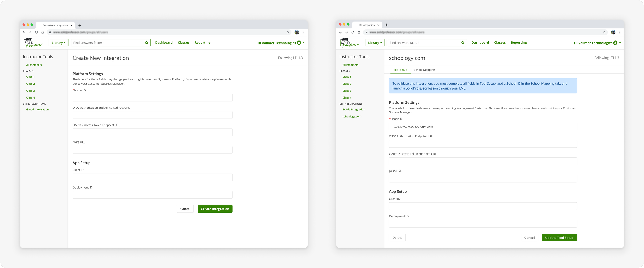Click back arrow in left browser window

click(24, 32)
